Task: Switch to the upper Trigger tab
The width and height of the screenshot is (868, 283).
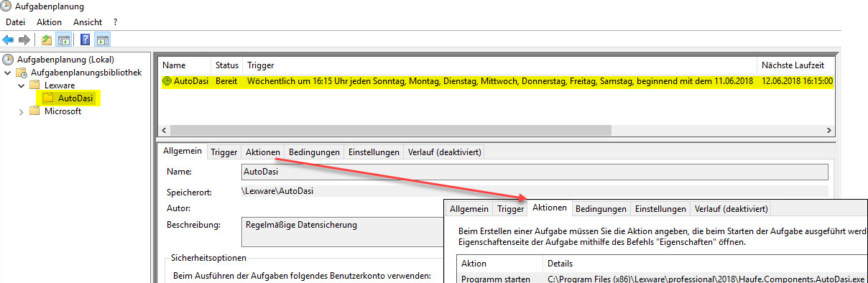Action: [x=224, y=152]
